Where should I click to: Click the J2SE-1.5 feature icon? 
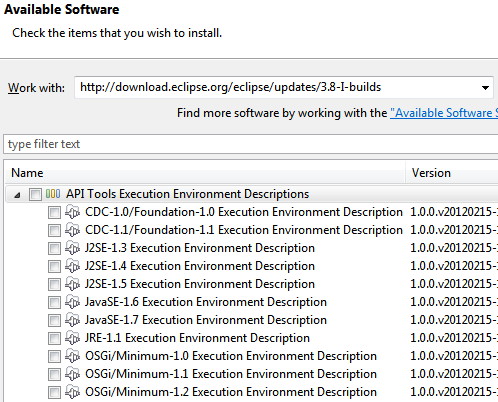[x=72, y=284]
